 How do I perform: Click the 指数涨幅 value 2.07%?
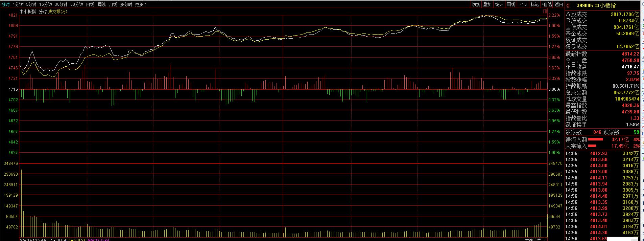point(633,80)
